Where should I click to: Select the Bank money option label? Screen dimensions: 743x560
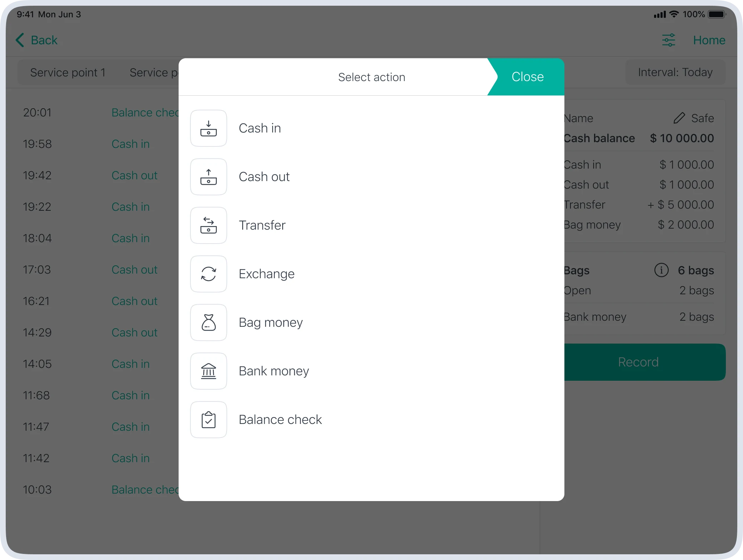click(x=274, y=371)
